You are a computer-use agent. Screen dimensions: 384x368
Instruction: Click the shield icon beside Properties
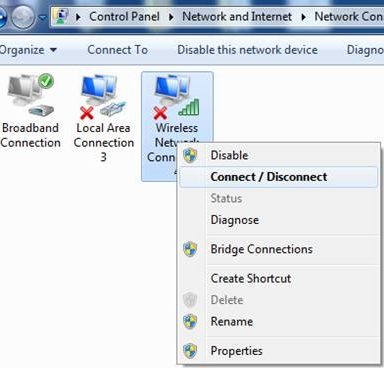(190, 351)
